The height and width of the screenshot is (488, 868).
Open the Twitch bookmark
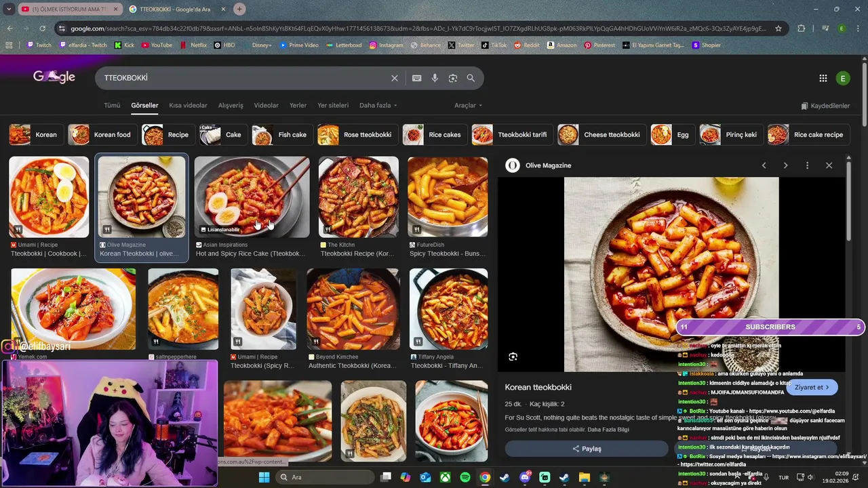click(39, 45)
